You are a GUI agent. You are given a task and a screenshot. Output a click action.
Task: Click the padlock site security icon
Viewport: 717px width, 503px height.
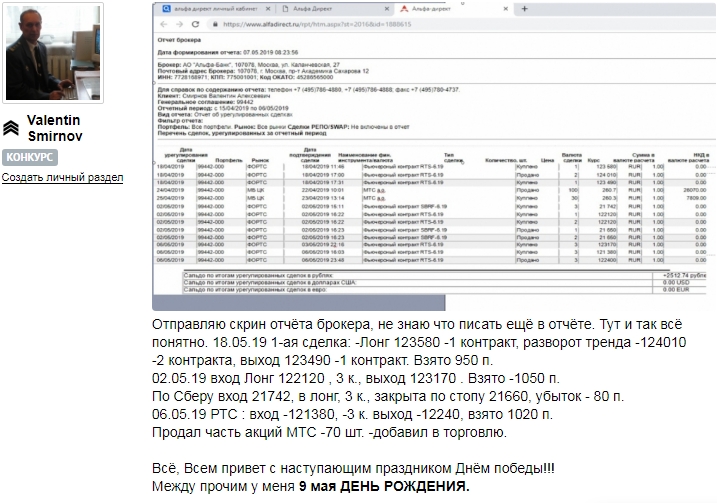[215, 24]
